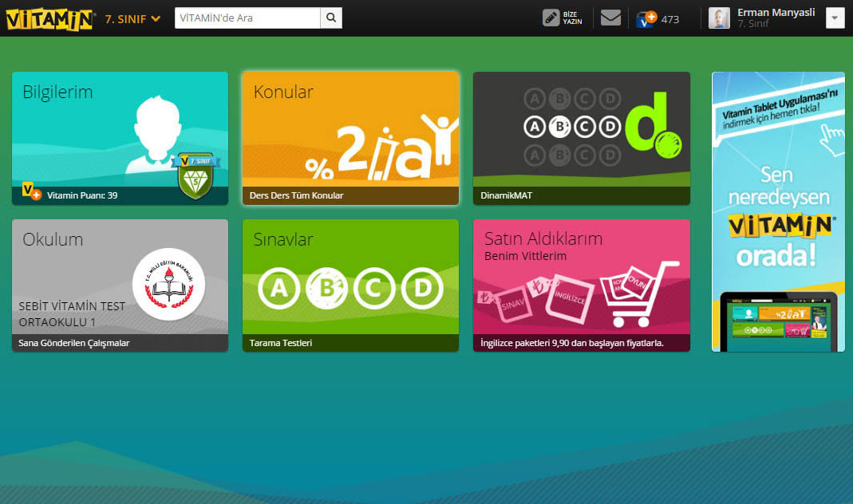Screen dimensions: 853x504
Task: Click the Vitamin points 473 icon
Action: 646,19
